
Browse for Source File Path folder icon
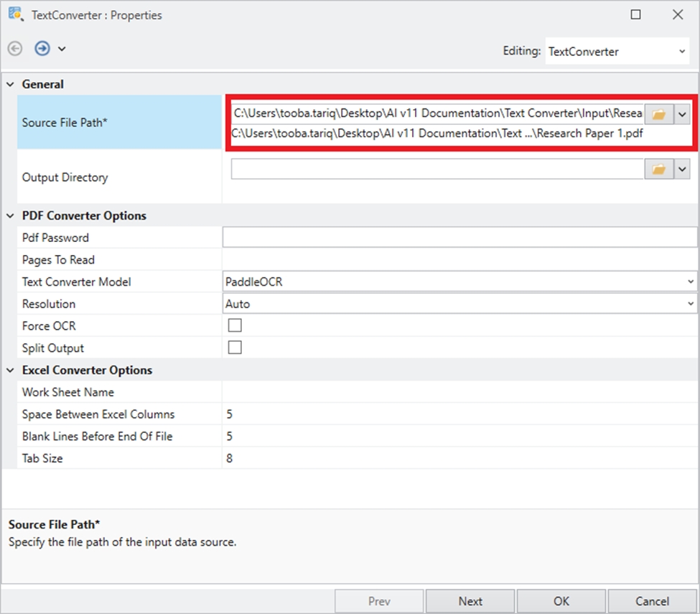point(658,114)
